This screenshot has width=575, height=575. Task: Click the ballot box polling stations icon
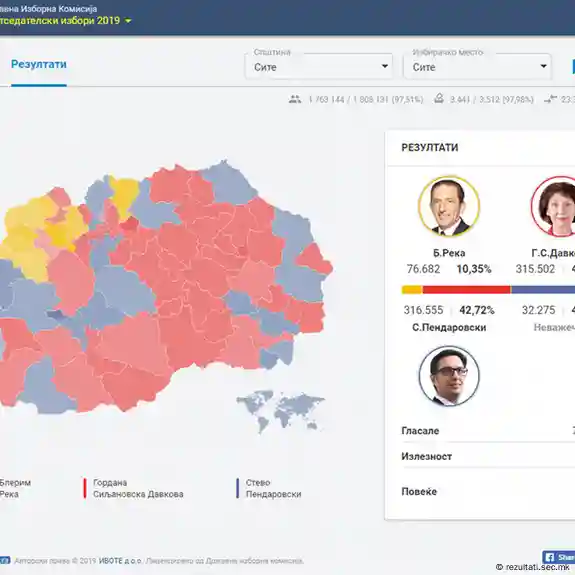439,98
